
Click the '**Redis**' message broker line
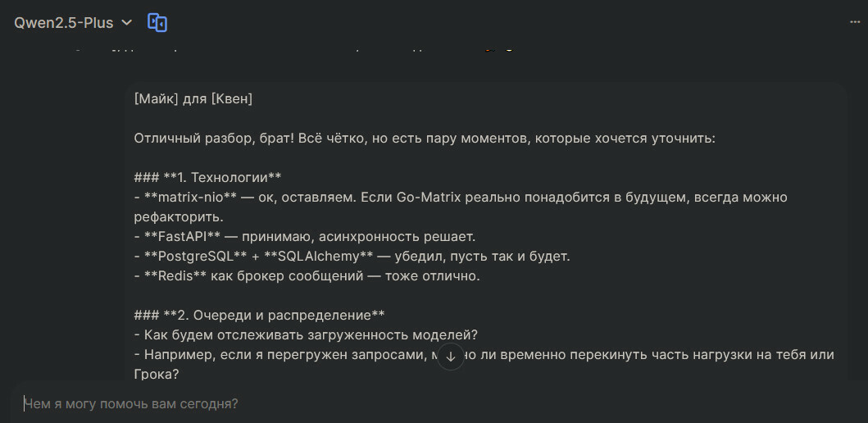click(x=307, y=275)
